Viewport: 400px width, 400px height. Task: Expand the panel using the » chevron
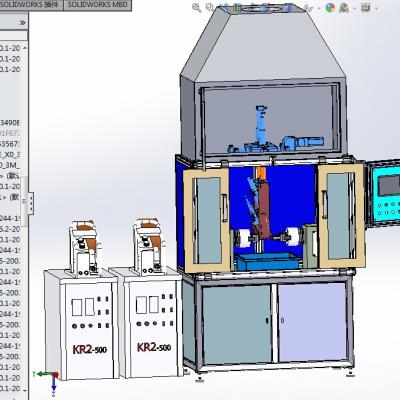click(x=22, y=23)
